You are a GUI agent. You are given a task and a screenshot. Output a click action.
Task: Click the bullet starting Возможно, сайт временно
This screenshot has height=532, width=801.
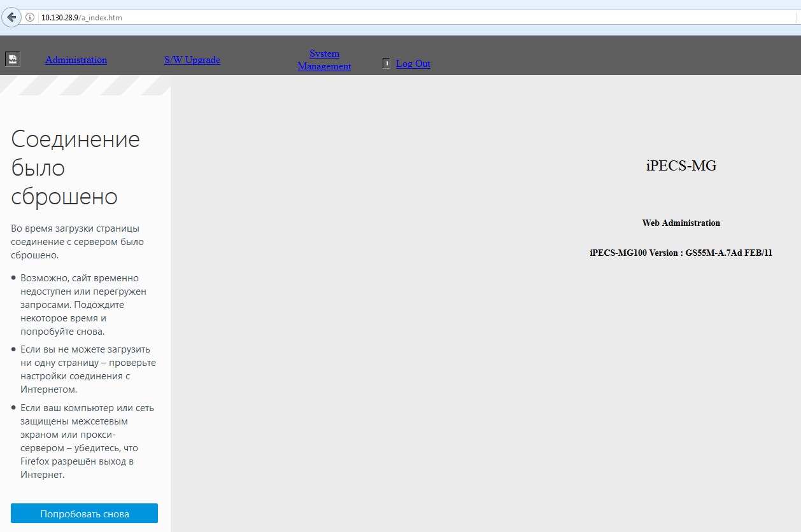83,305
